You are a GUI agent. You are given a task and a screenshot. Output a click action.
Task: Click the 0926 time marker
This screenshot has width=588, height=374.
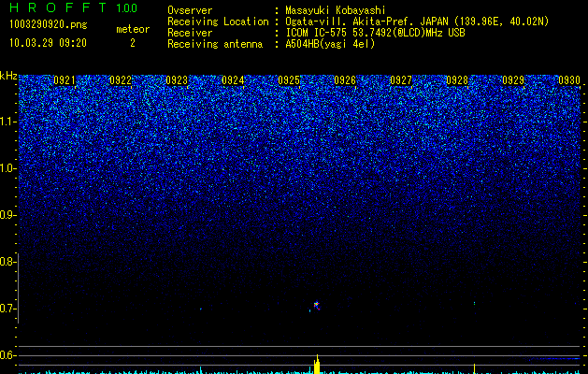pos(345,80)
